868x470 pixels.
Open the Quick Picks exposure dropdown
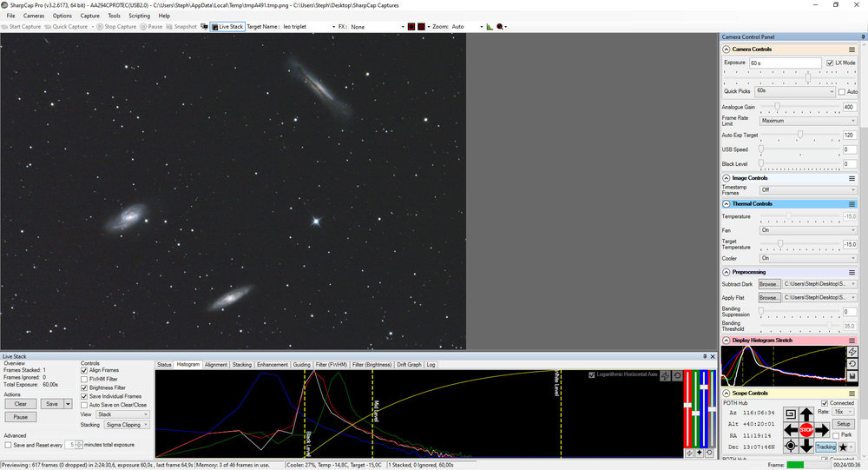795,91
